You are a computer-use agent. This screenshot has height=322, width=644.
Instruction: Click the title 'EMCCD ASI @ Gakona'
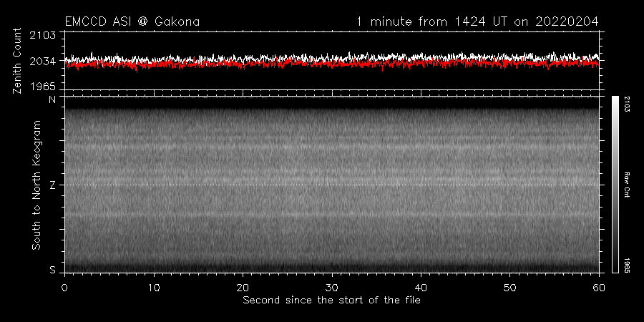tap(132, 21)
